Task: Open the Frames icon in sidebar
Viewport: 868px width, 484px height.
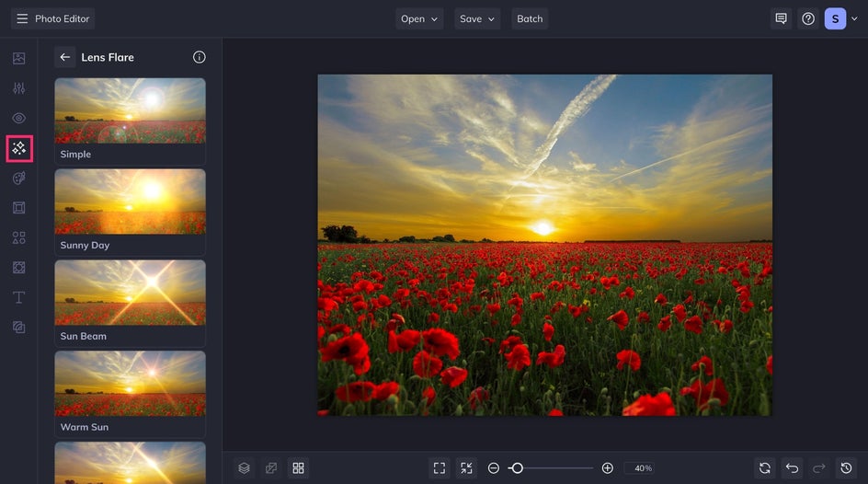Action: [18, 208]
